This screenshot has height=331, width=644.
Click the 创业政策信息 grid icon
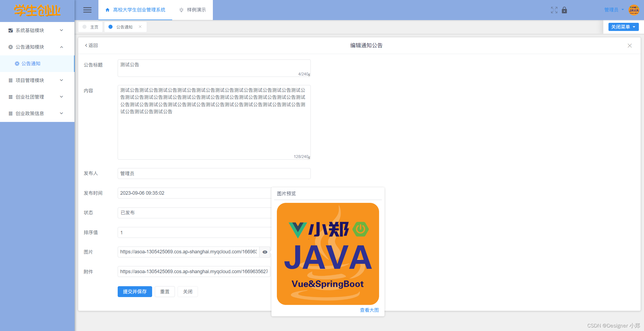point(10,113)
